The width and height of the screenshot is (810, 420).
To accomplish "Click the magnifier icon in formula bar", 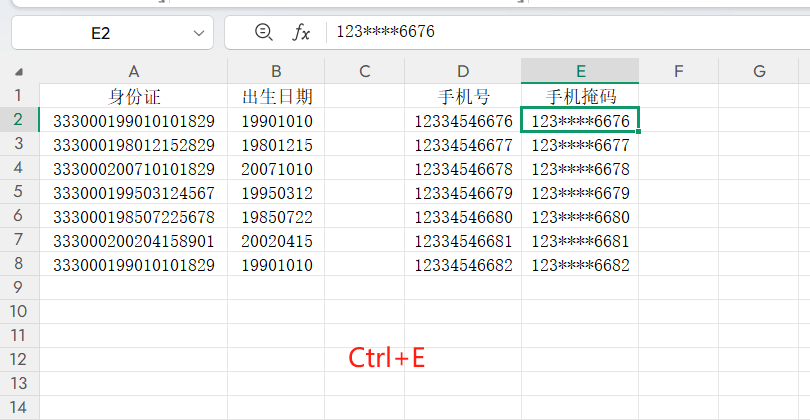I will pyautogui.click(x=263, y=33).
